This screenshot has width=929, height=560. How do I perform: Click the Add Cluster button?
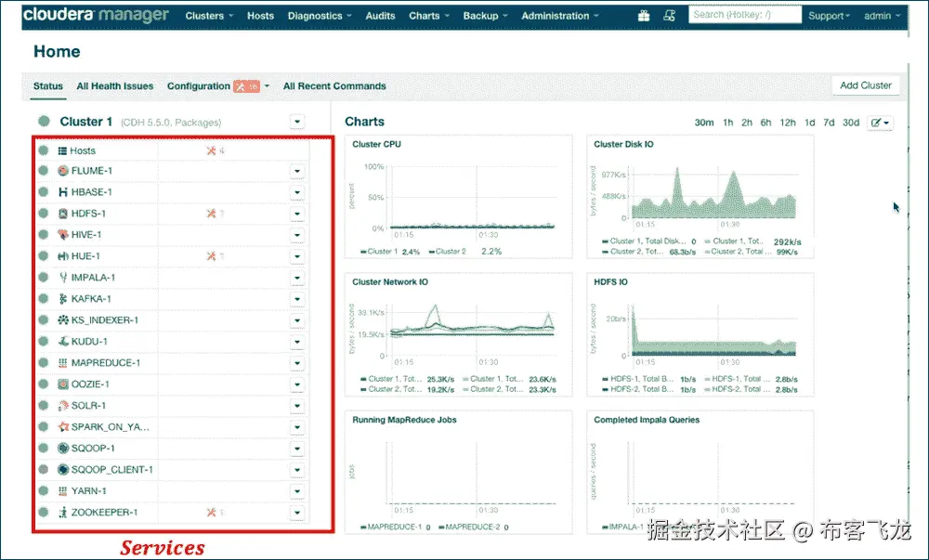coord(865,85)
